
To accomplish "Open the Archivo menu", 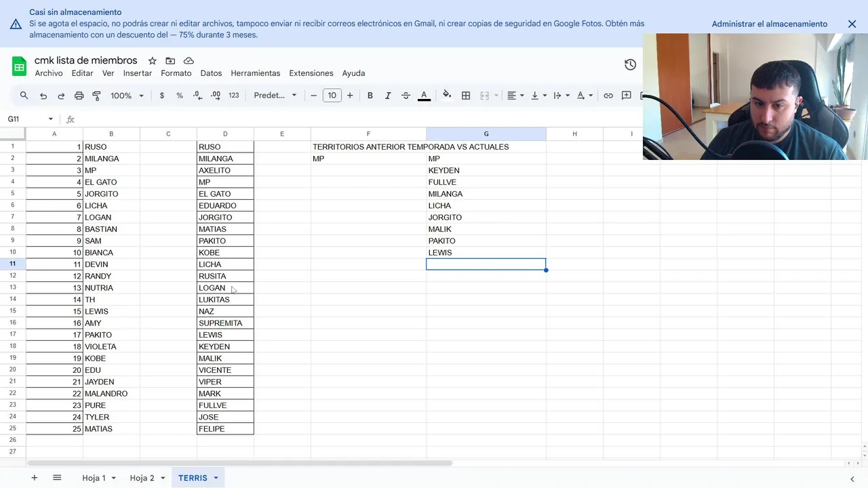I will 49,73.
